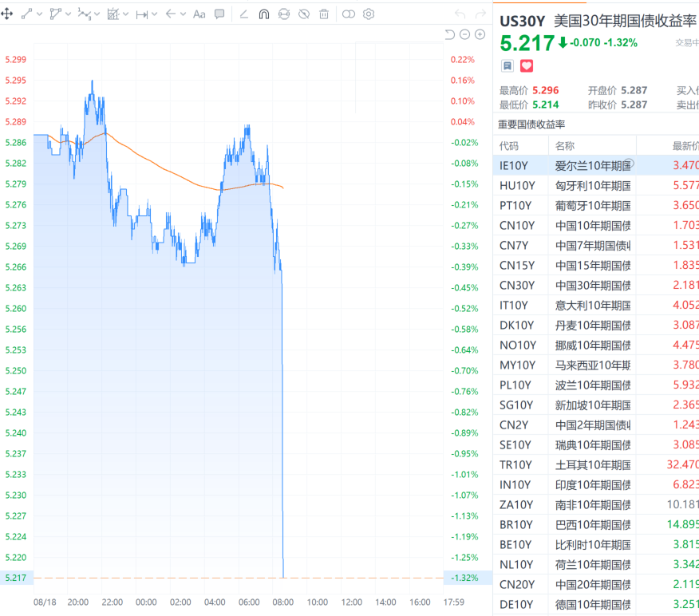Delete drawings with trash icon
The width and height of the screenshot is (699, 616).
[x=324, y=14]
